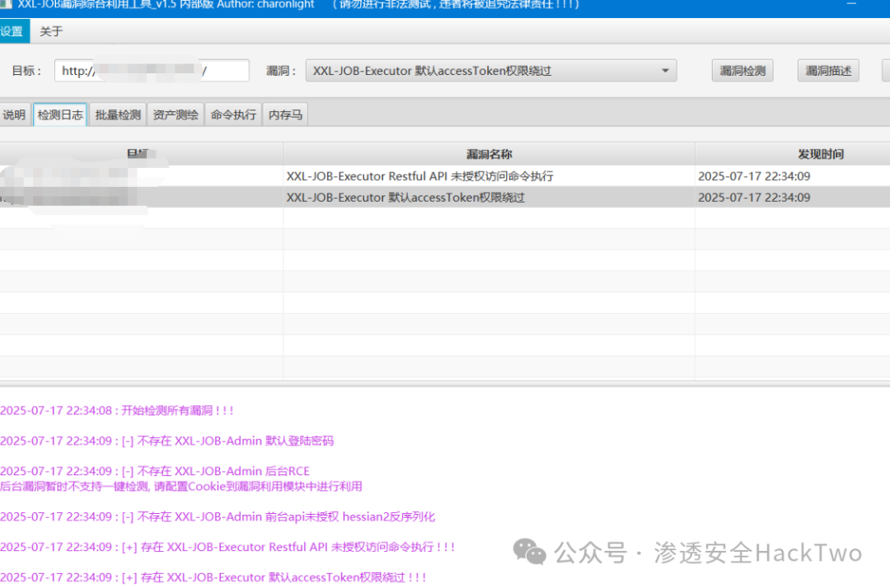Click the 目标 URL input field

[152, 70]
